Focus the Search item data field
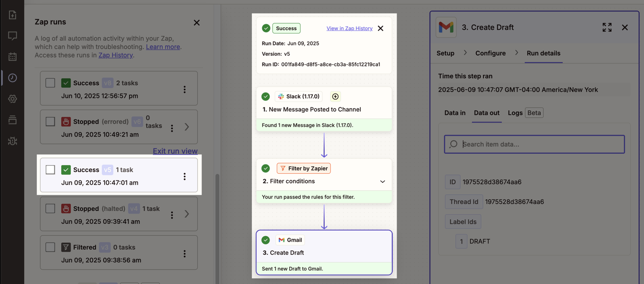The height and width of the screenshot is (284, 644). [534, 144]
